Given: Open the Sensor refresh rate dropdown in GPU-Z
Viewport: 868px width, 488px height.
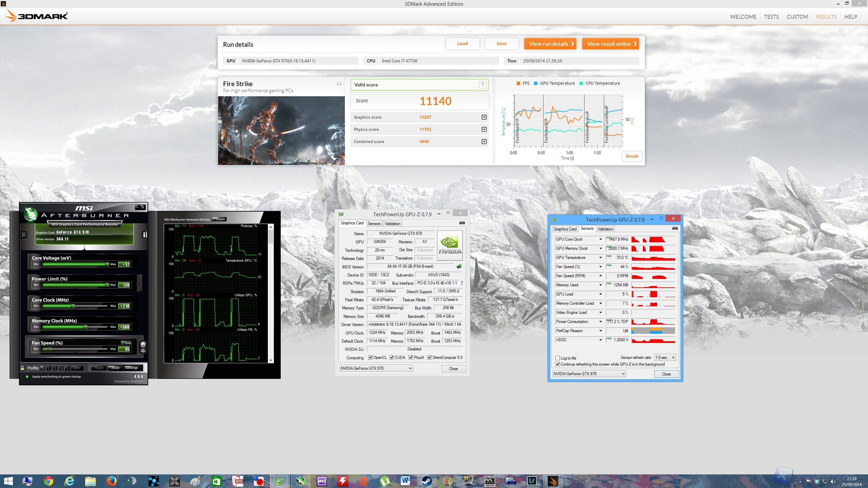Looking at the screenshot, I should click(664, 357).
